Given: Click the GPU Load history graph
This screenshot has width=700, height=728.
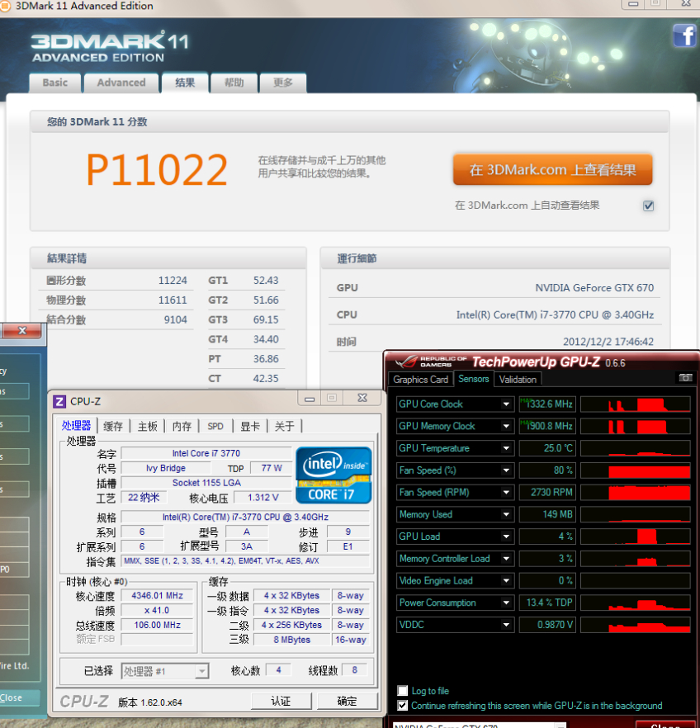Looking at the screenshot, I should (636, 537).
